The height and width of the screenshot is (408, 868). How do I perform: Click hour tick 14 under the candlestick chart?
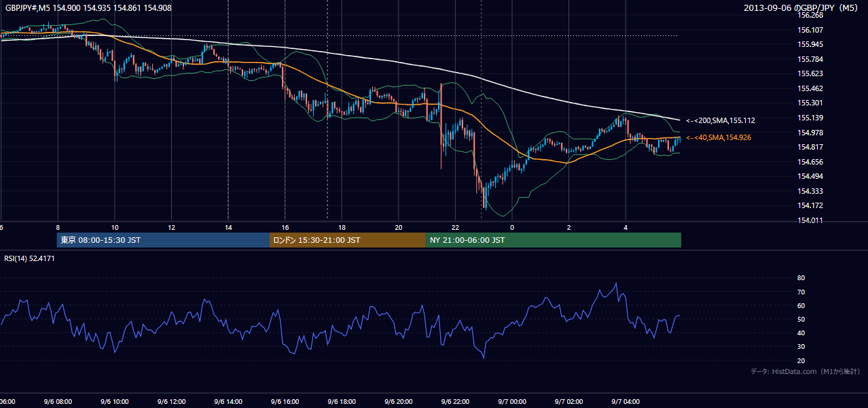point(228,228)
